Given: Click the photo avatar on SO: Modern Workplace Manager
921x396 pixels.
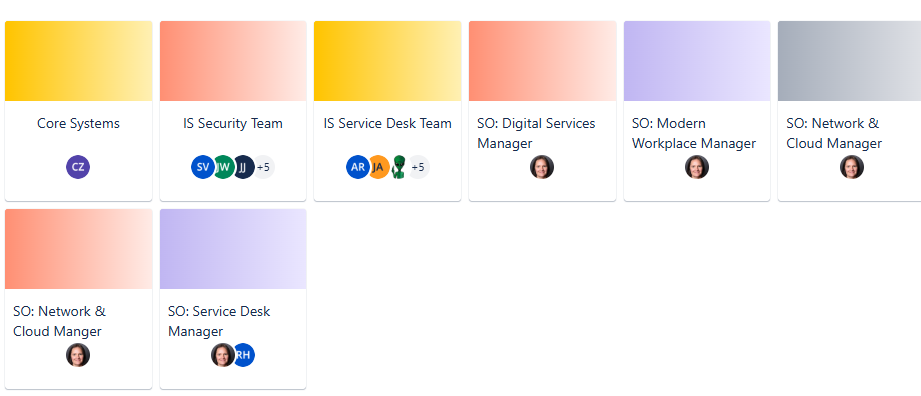Looking at the screenshot, I should pyautogui.click(x=697, y=167).
